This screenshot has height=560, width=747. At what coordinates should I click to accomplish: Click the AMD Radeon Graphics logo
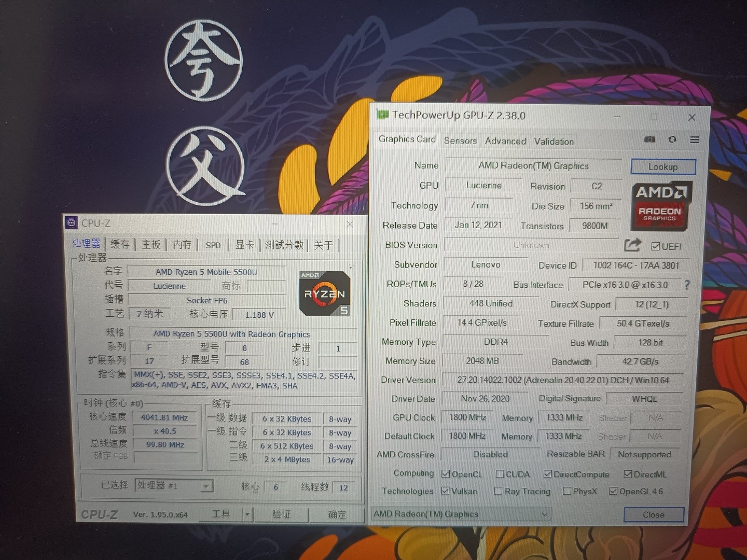(661, 206)
